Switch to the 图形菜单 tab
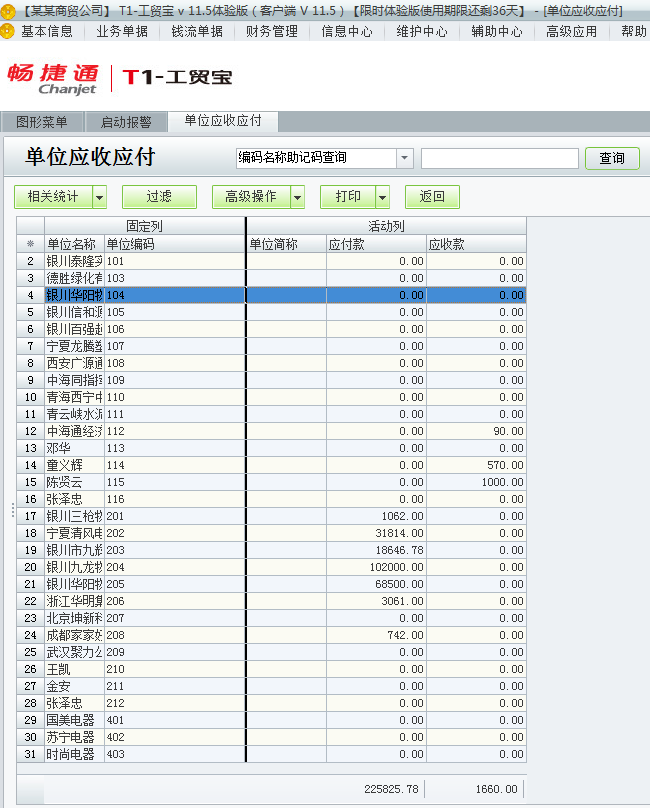The width and height of the screenshot is (650, 808). point(42,122)
